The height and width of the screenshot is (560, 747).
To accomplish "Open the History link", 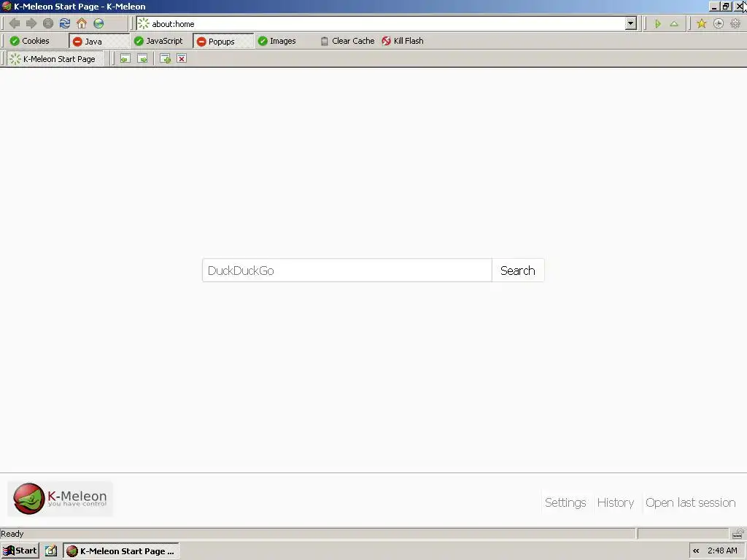I will tap(616, 502).
